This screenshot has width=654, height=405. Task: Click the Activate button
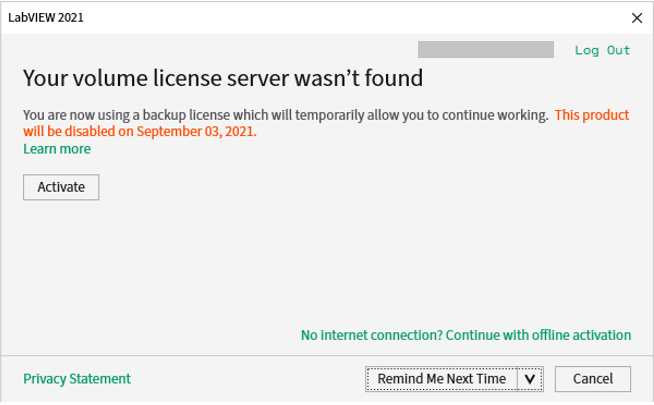pos(61,187)
